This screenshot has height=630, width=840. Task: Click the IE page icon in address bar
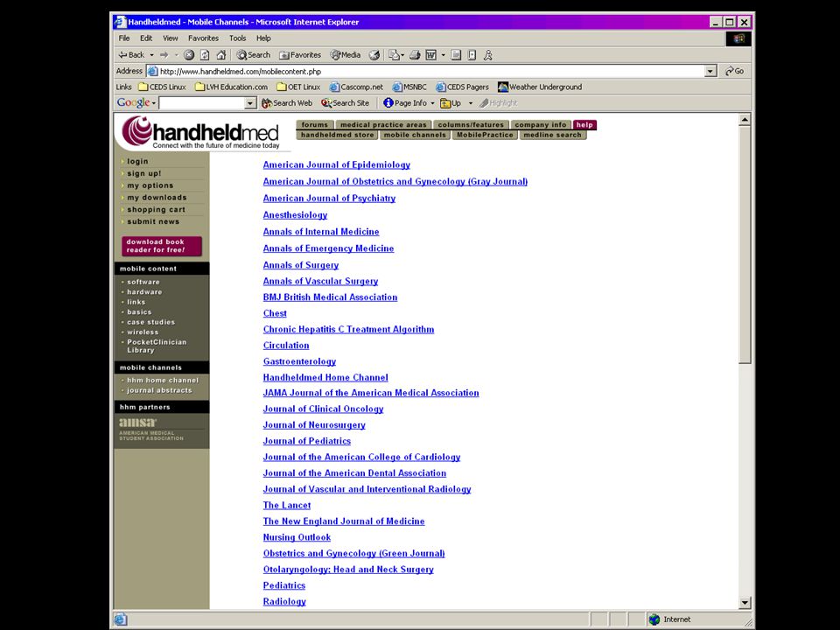(x=152, y=71)
